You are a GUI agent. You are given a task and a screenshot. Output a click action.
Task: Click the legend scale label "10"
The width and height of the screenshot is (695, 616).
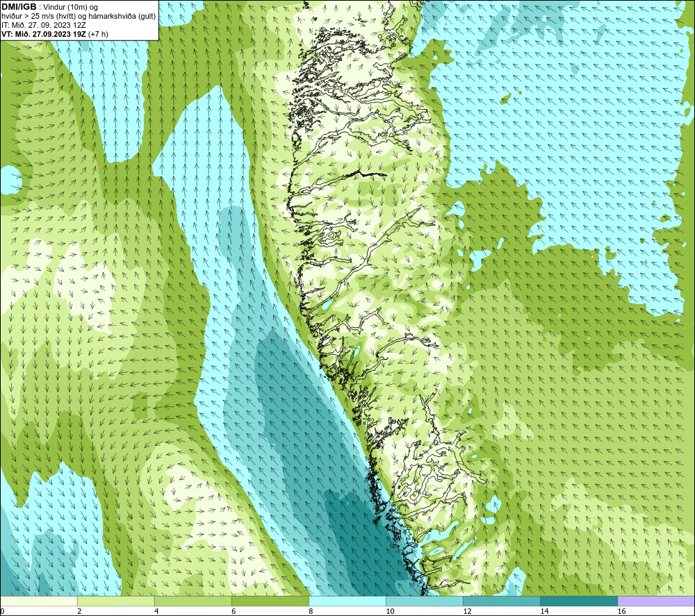[390, 611]
